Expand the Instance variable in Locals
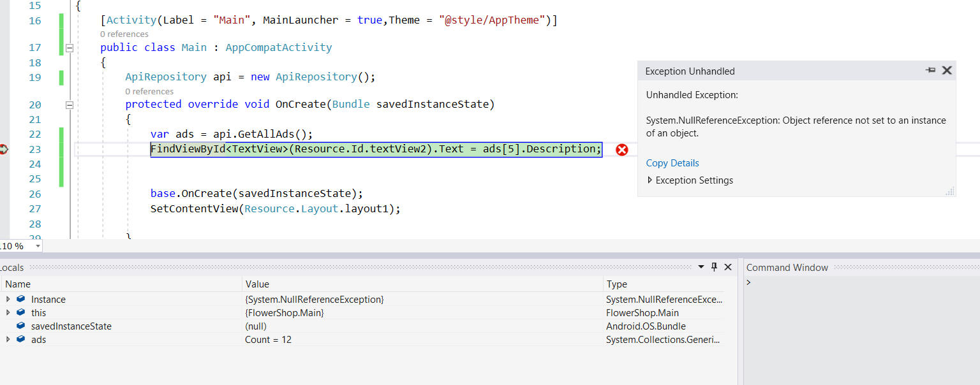The width and height of the screenshot is (980, 385). click(8, 300)
